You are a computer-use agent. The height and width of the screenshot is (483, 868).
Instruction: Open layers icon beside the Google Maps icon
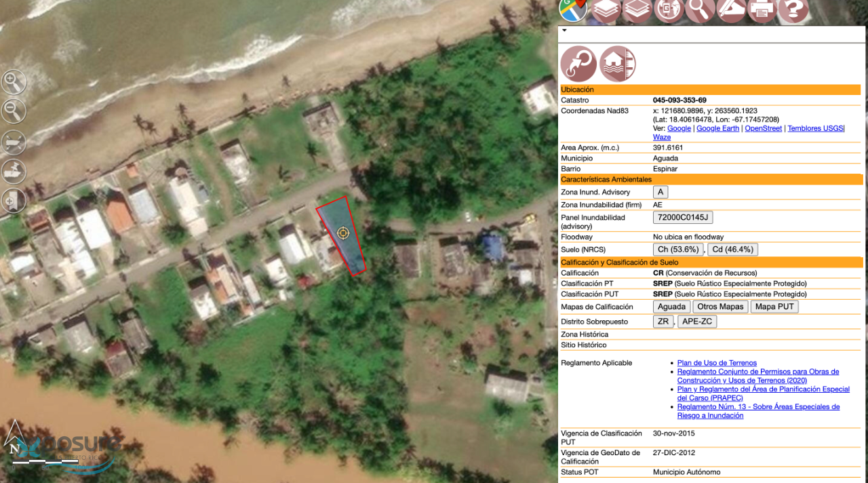[606, 9]
